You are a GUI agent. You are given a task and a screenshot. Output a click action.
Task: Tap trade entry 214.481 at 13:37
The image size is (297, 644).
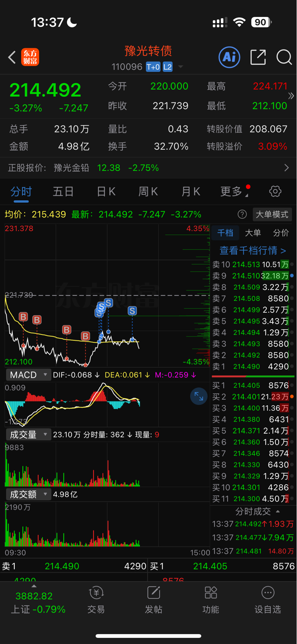(x=253, y=551)
